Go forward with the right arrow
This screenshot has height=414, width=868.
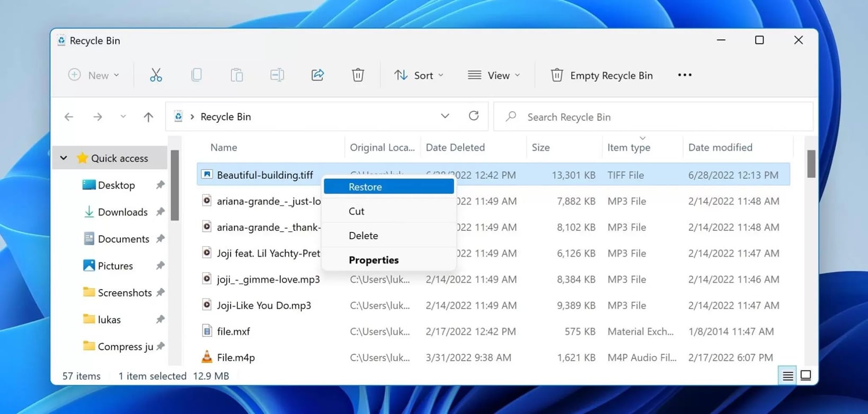pos(98,117)
